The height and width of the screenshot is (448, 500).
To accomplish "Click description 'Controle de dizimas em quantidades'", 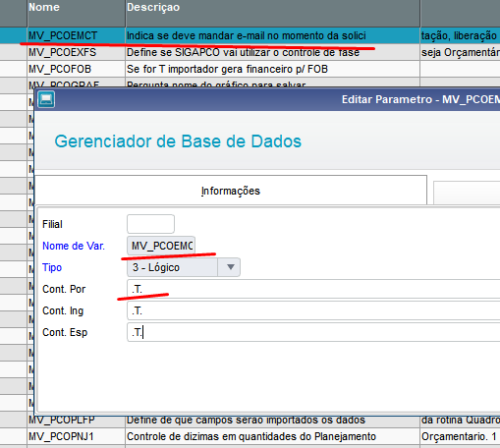I will point(251,436).
